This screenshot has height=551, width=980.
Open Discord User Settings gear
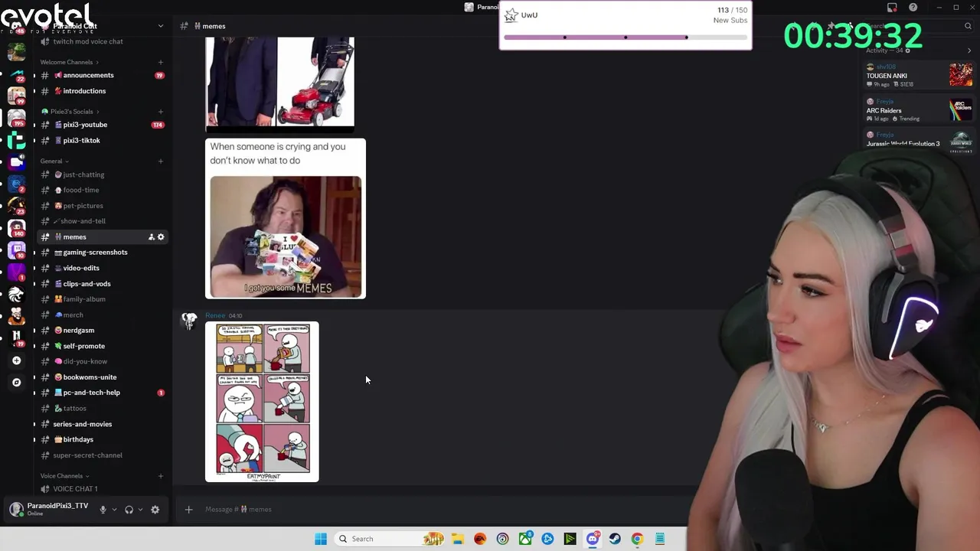click(x=155, y=510)
